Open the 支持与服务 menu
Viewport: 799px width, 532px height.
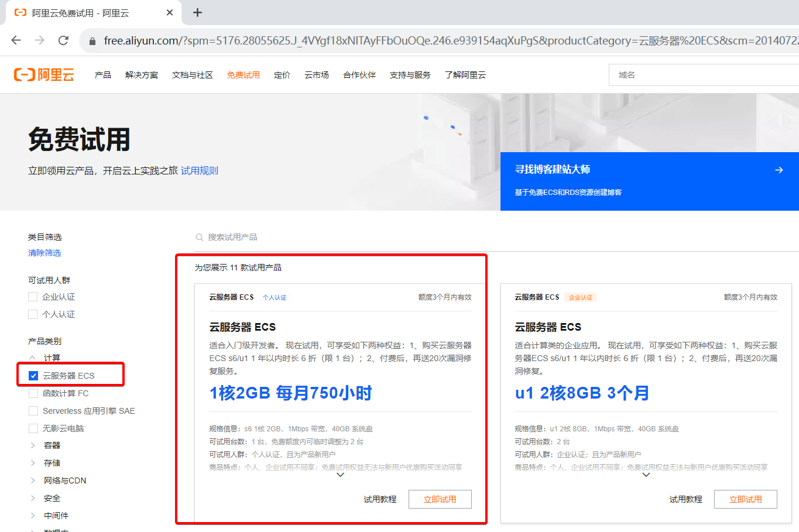pyautogui.click(x=410, y=75)
